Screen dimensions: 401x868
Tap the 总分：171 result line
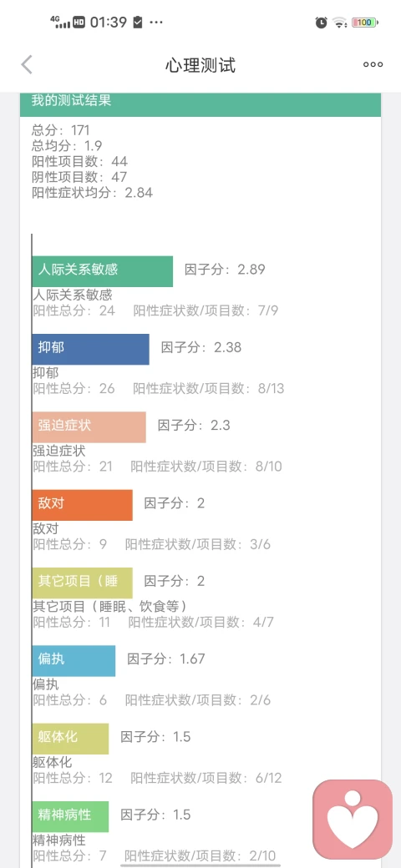pos(61,130)
